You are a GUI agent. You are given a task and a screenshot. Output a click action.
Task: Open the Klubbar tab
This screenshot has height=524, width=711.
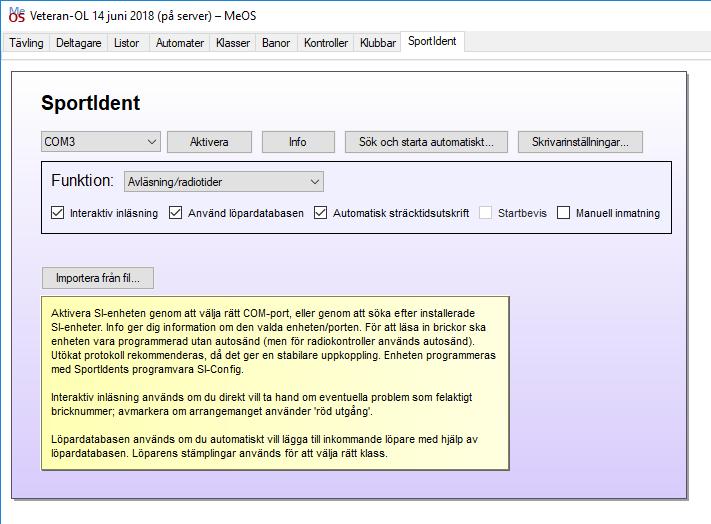tap(378, 43)
